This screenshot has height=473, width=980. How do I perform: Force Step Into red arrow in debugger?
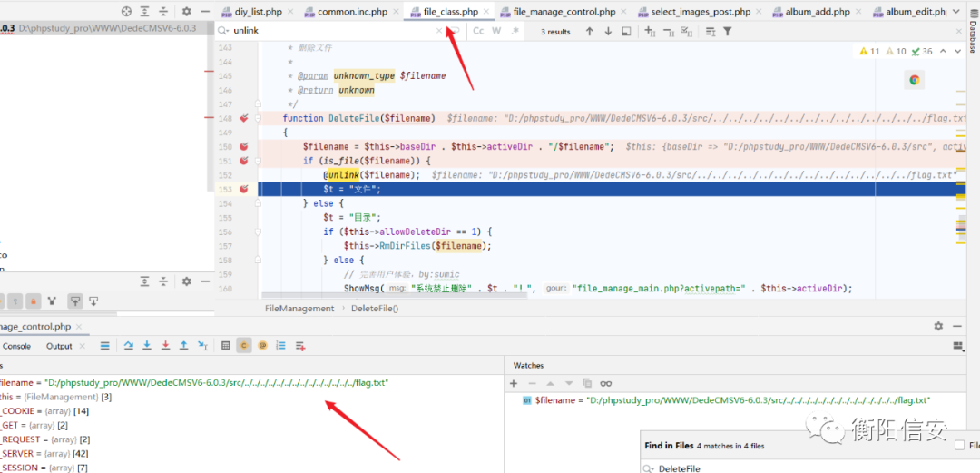[166, 345]
